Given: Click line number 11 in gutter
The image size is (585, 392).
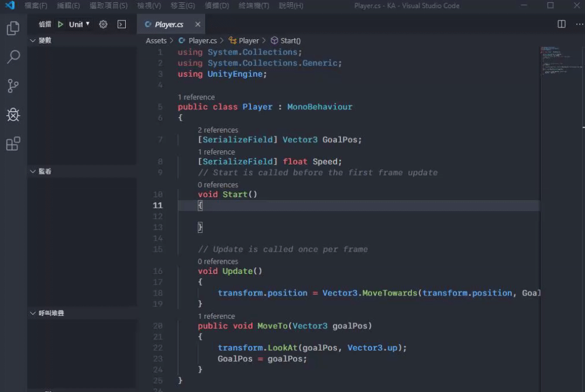Looking at the screenshot, I should tap(158, 205).
